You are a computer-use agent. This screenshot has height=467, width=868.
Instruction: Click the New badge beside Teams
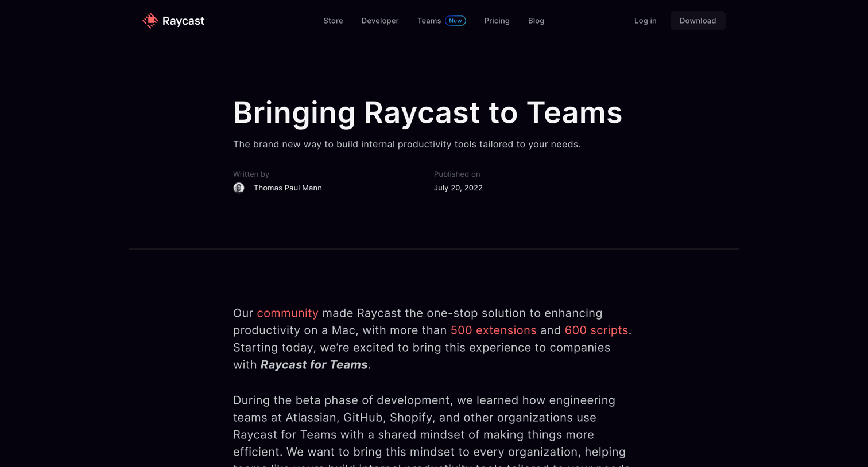pyautogui.click(x=455, y=21)
